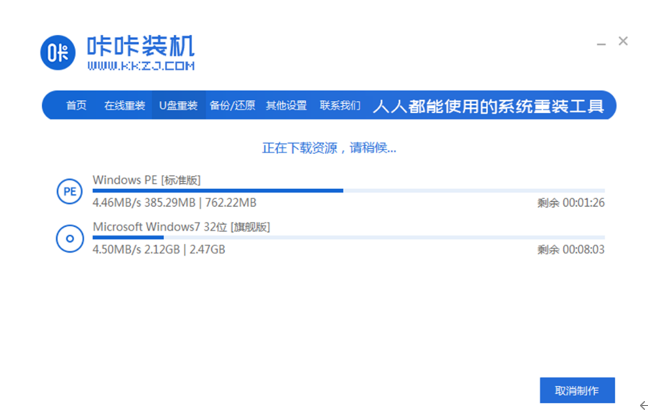Select the Windows PE [标准版] label

point(146,180)
